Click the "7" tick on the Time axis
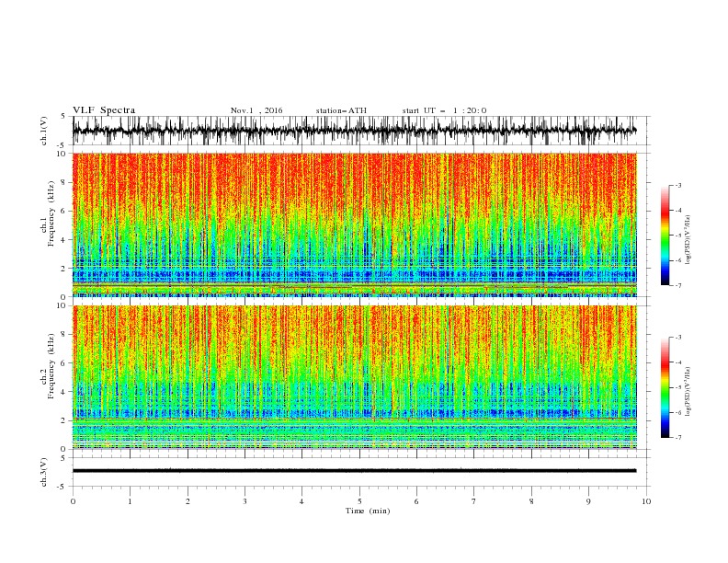 coord(474,501)
